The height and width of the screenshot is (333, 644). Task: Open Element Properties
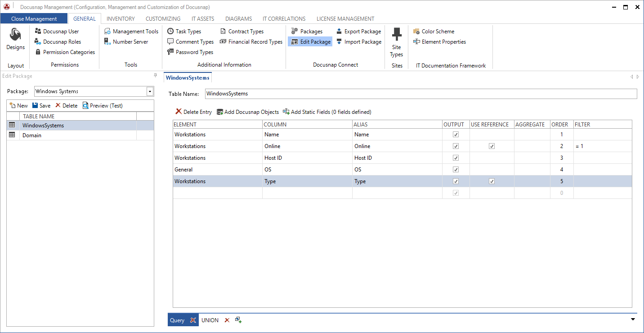pyautogui.click(x=439, y=42)
